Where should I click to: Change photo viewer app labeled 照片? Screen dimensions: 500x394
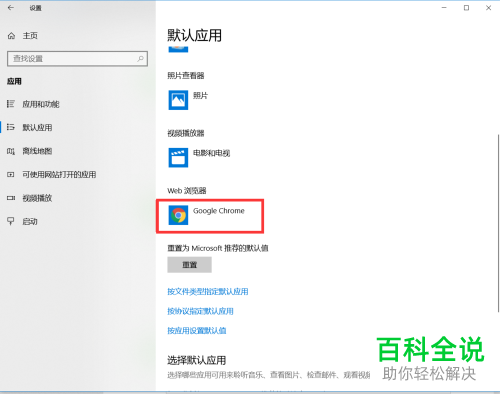[200, 96]
